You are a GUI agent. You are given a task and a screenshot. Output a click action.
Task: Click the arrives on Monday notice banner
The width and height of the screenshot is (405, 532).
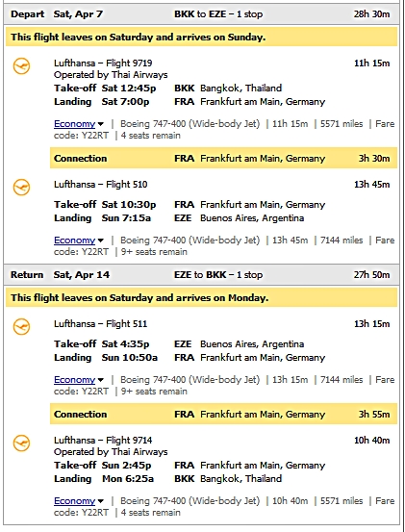[x=201, y=297]
